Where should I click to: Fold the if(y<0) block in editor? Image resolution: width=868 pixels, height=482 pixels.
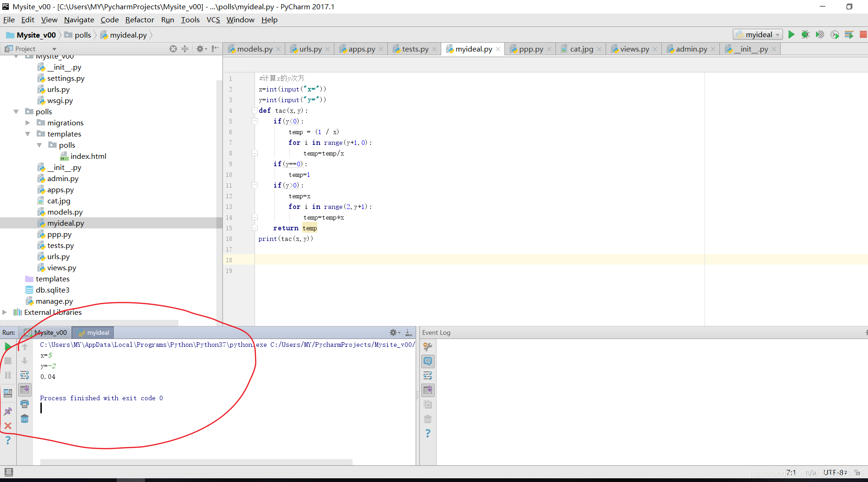[255, 121]
